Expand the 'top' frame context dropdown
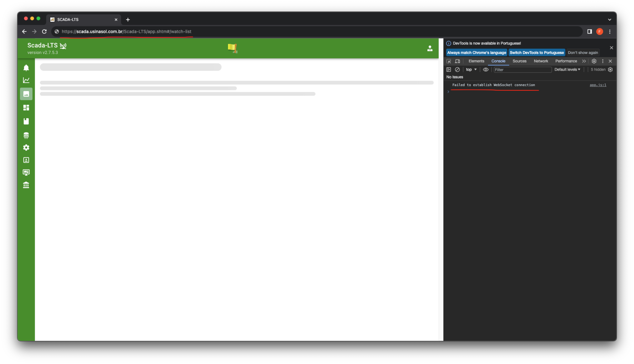 [x=471, y=70]
